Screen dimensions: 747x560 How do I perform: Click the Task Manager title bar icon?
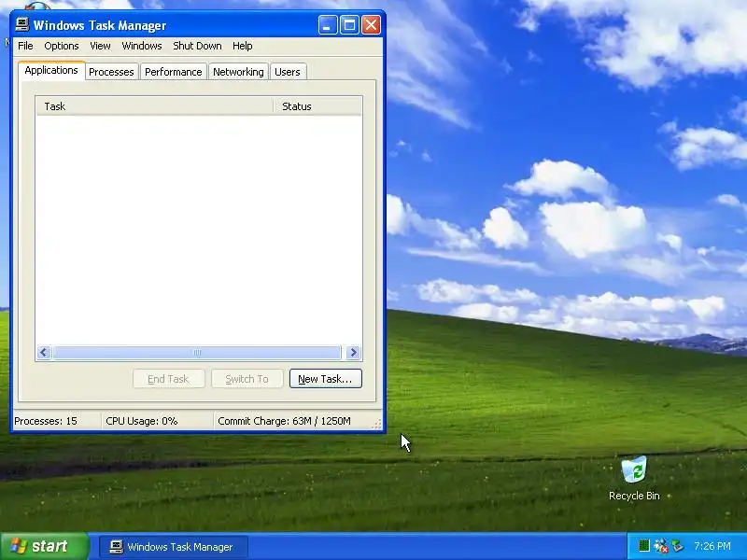[21, 24]
